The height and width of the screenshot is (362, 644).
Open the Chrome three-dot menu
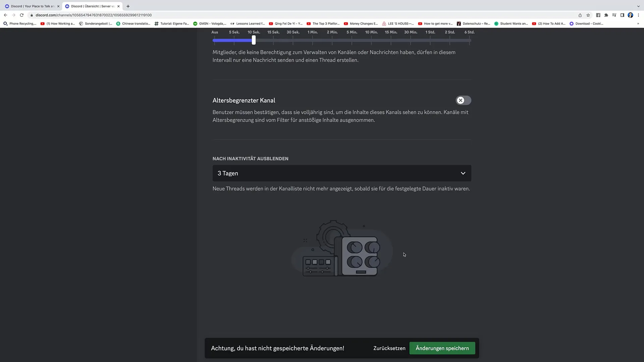click(x=638, y=15)
